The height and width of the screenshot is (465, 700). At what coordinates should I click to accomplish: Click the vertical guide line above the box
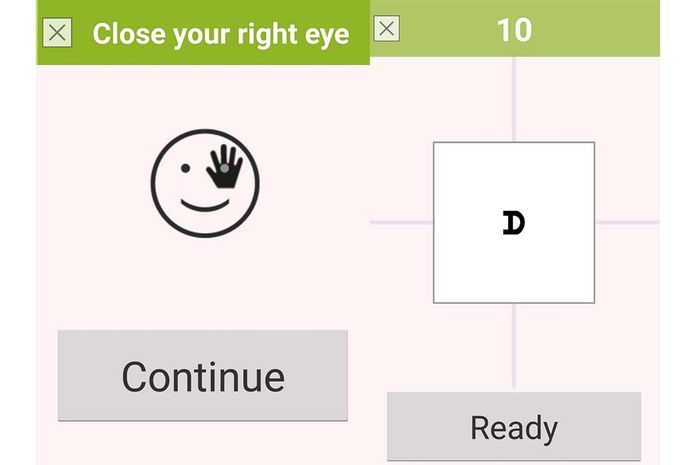[x=514, y=99]
